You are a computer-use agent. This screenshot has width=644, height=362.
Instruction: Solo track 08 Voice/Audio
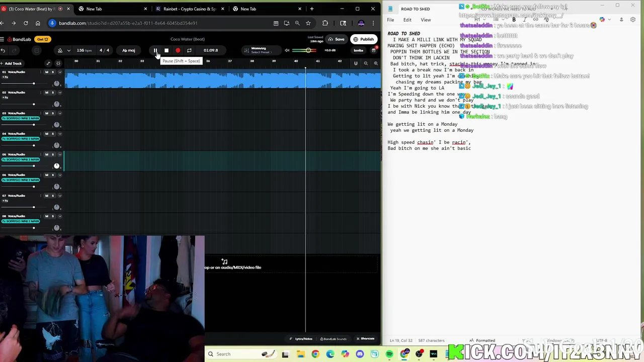(52, 216)
